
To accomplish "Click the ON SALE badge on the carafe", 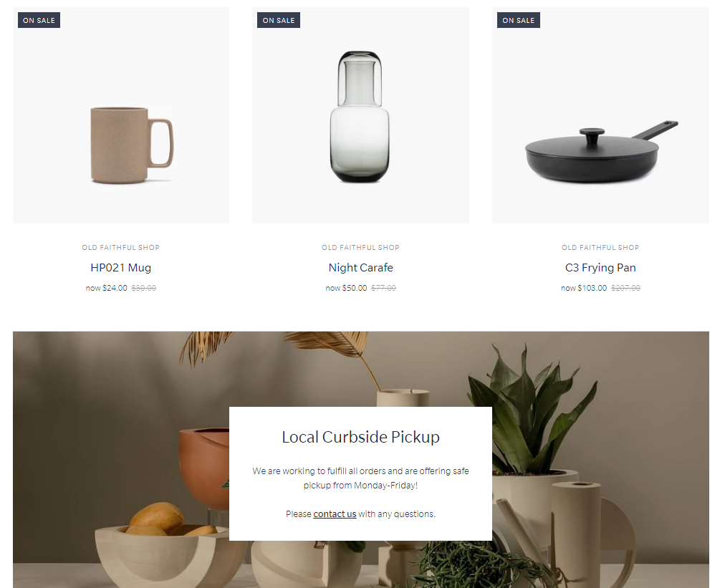I will click(279, 20).
